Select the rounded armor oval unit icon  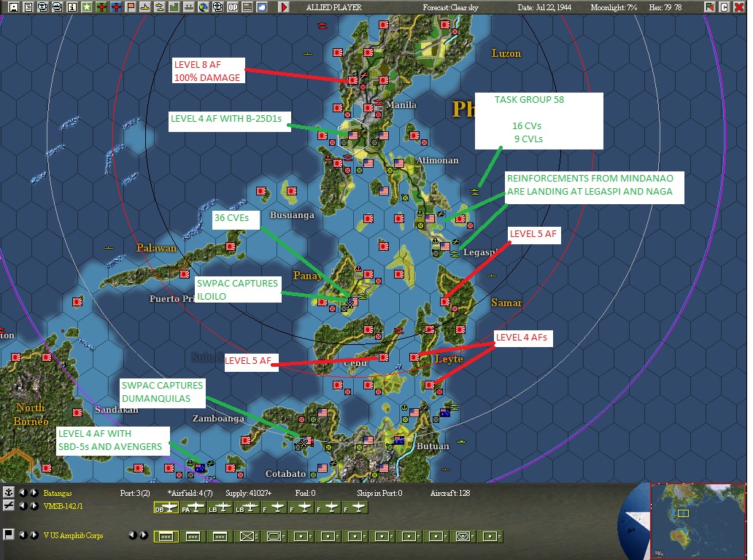274,537
